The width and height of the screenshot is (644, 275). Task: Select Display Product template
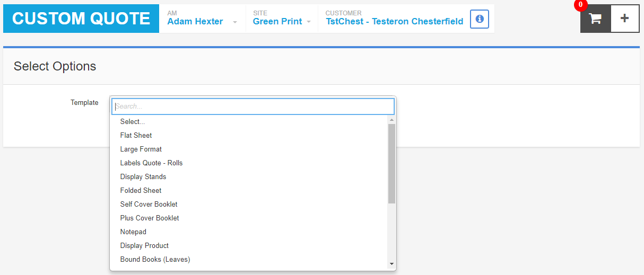coord(249,245)
